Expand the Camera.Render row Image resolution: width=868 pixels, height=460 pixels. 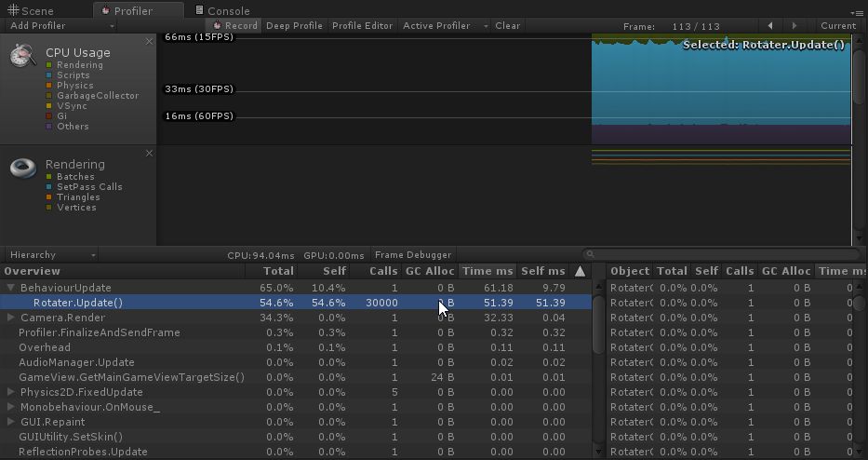click(10, 318)
